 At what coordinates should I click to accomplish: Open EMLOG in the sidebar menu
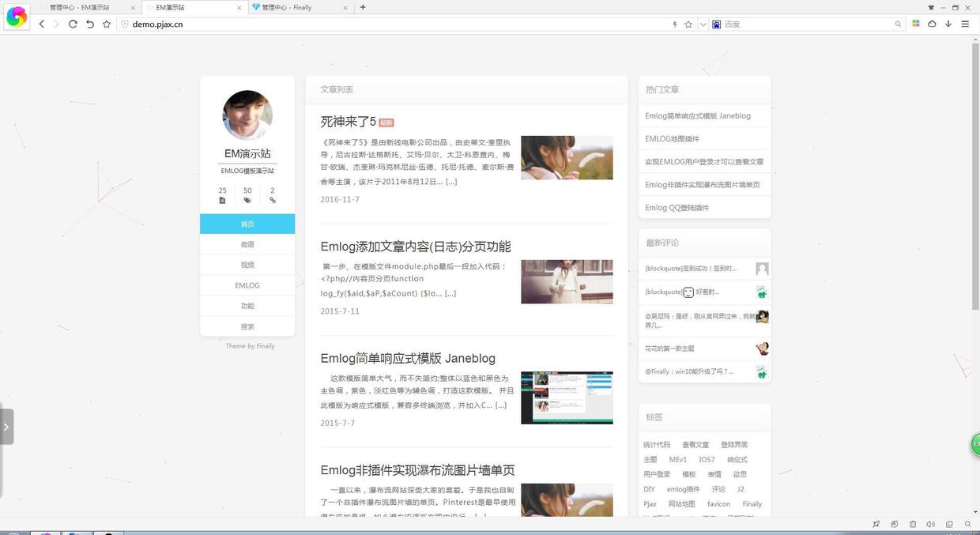tap(247, 285)
